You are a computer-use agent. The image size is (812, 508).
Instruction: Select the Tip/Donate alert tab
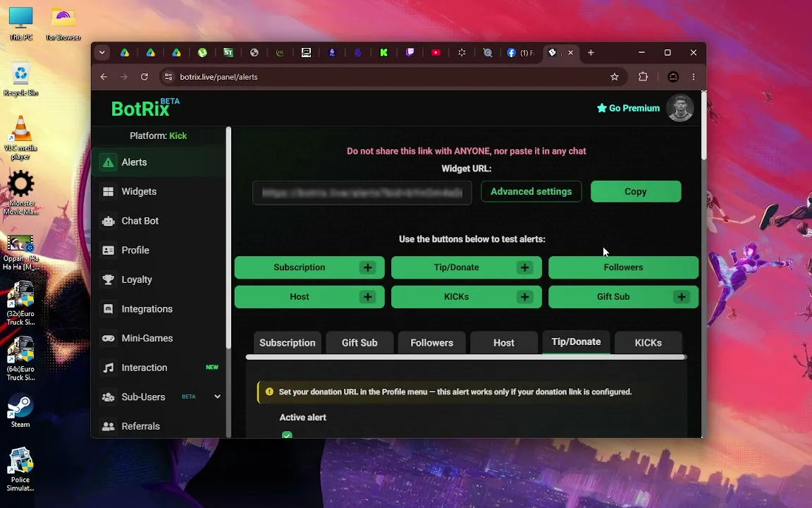pyautogui.click(x=576, y=341)
